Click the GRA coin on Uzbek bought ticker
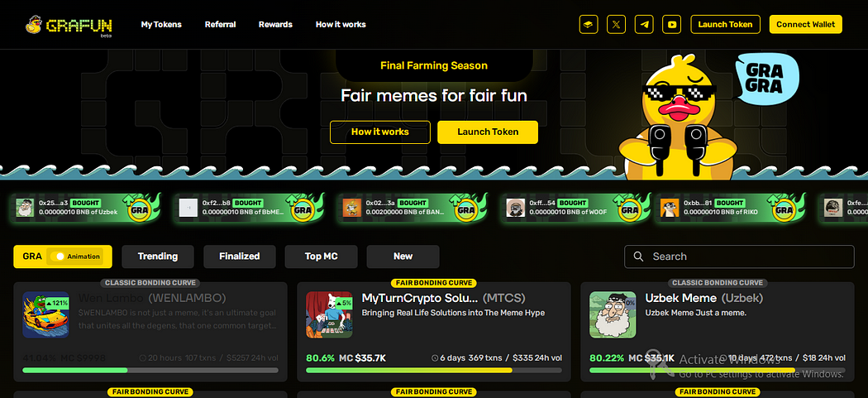The image size is (868, 398). point(140,209)
